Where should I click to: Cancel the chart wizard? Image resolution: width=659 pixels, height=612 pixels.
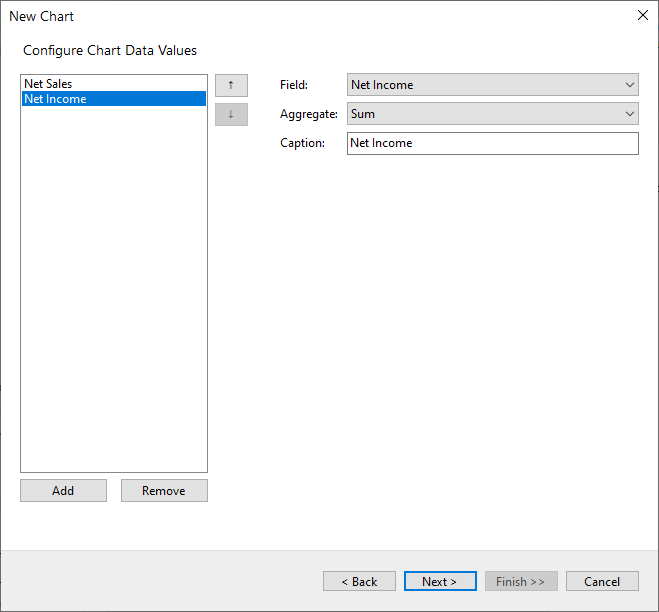pyautogui.click(x=602, y=581)
